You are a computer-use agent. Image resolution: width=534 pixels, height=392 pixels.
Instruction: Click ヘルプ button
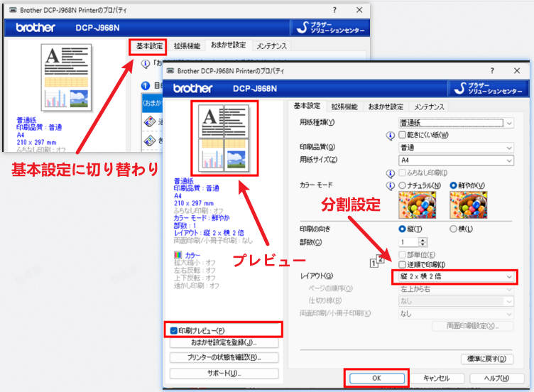(497, 378)
